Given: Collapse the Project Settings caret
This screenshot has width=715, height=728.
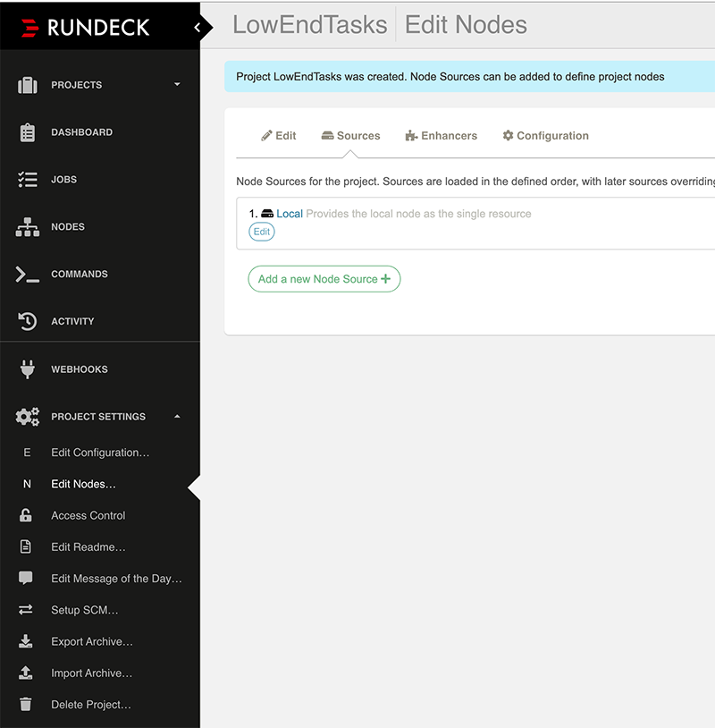Looking at the screenshot, I should (177, 417).
